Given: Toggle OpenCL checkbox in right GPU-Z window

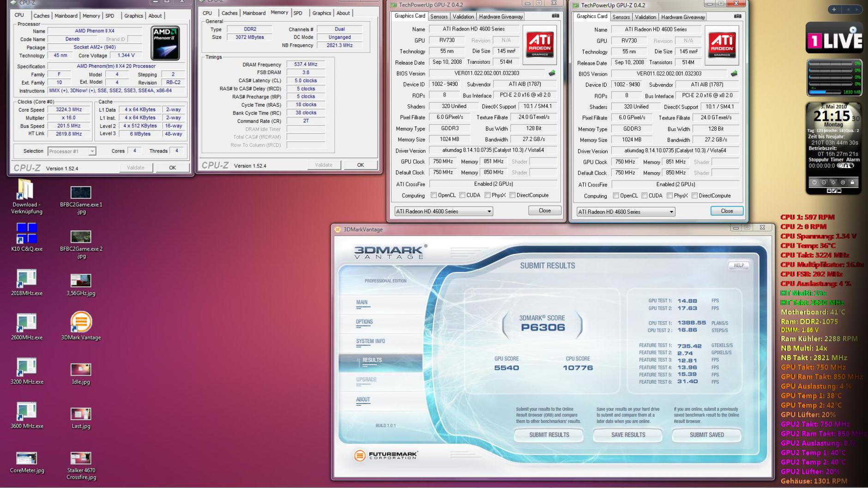Looking at the screenshot, I should tap(616, 196).
